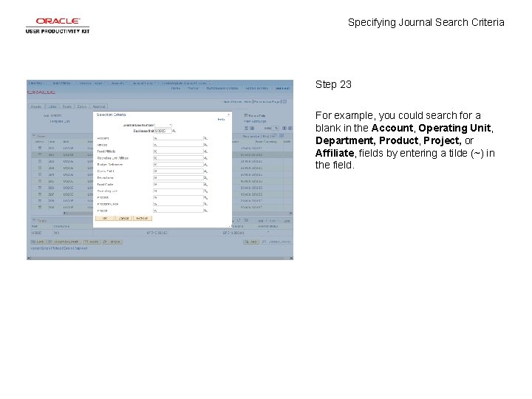Screen dimensions: 532x399
Task: Click the bottom horizontal scrollbar of the page
Action: 160,258
